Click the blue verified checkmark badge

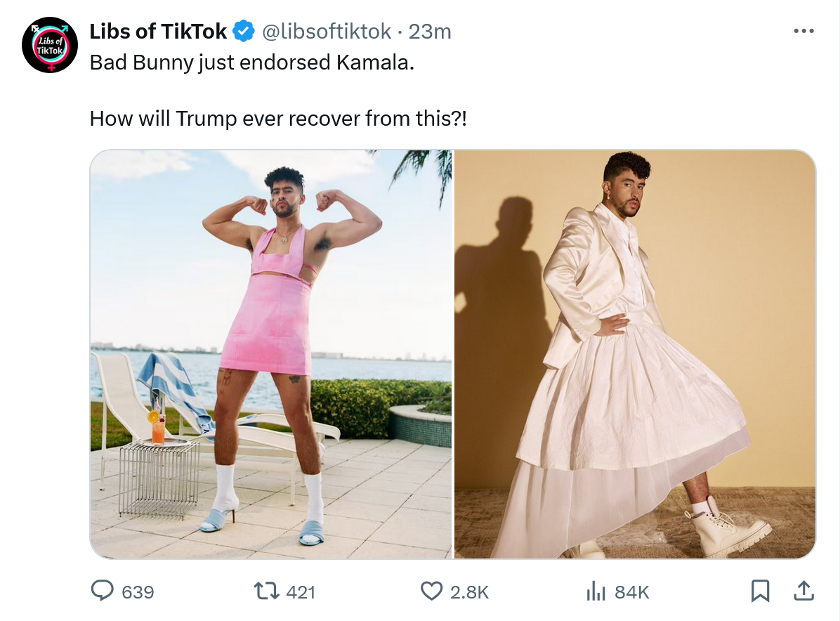coord(244,31)
